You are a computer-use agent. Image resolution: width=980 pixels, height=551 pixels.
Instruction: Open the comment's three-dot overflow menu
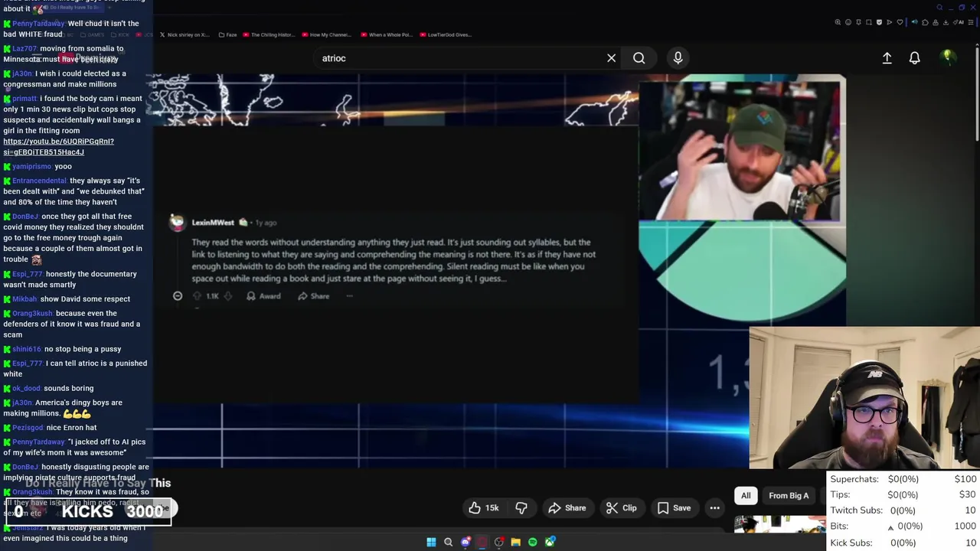[349, 296]
